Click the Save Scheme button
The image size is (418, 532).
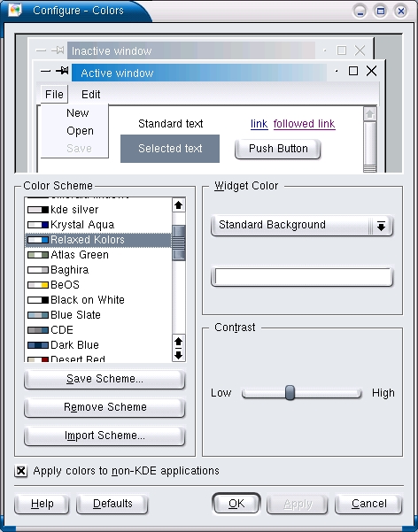click(104, 379)
